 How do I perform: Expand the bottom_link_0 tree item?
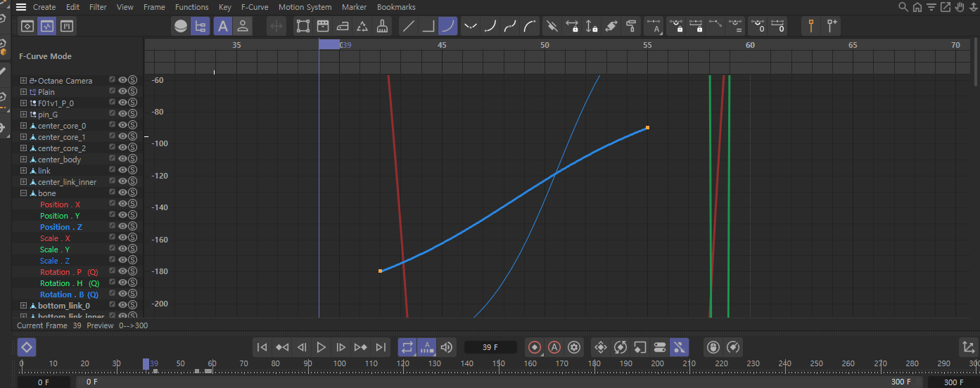tap(23, 306)
